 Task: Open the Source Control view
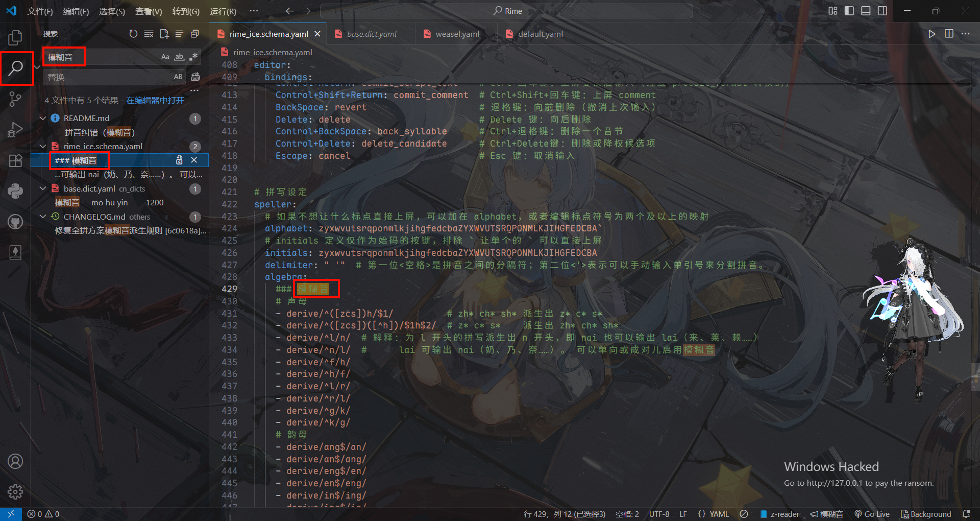point(15,99)
